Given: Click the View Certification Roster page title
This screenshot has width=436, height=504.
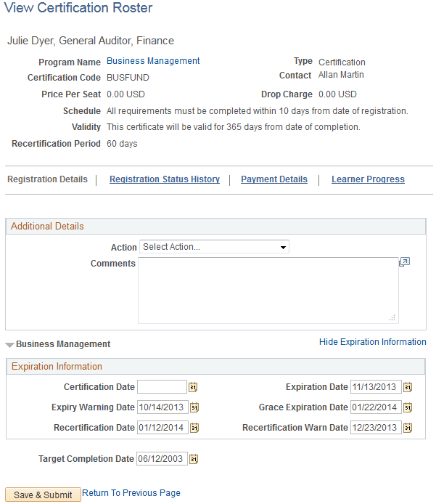Looking at the screenshot, I should (78, 8).
